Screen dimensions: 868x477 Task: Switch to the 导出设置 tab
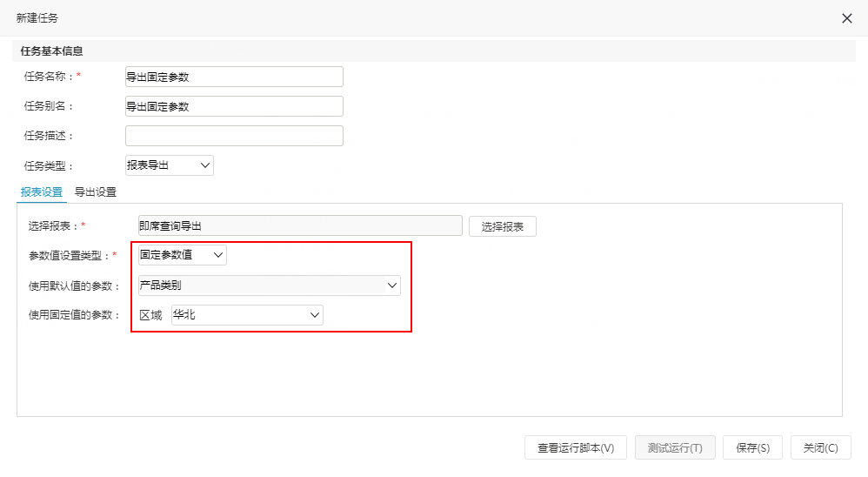pyautogui.click(x=95, y=192)
